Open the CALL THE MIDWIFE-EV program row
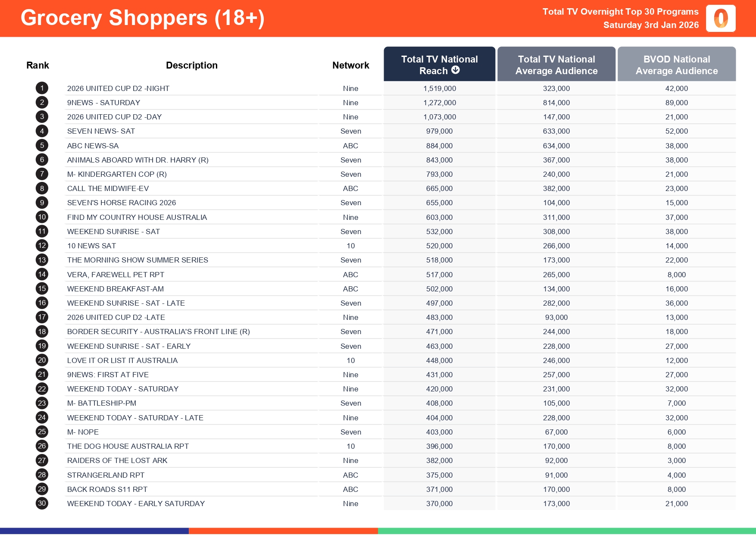This screenshot has height=535, width=756. [108, 188]
